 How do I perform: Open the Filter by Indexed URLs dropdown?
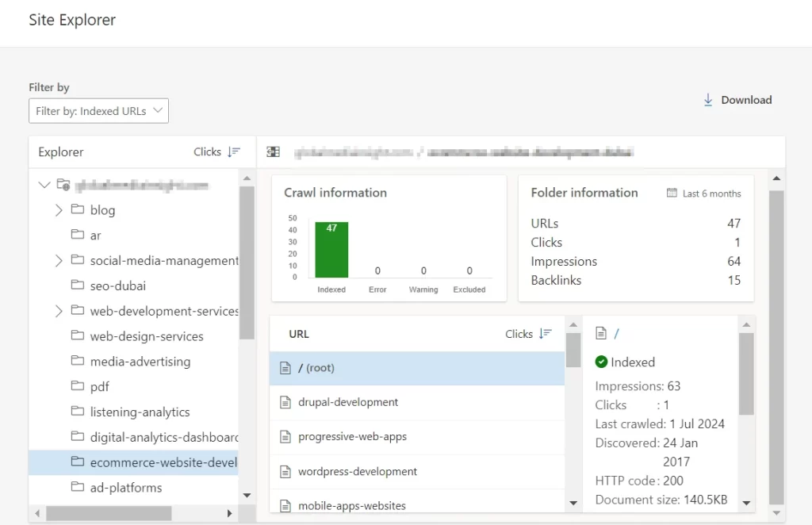(98, 111)
